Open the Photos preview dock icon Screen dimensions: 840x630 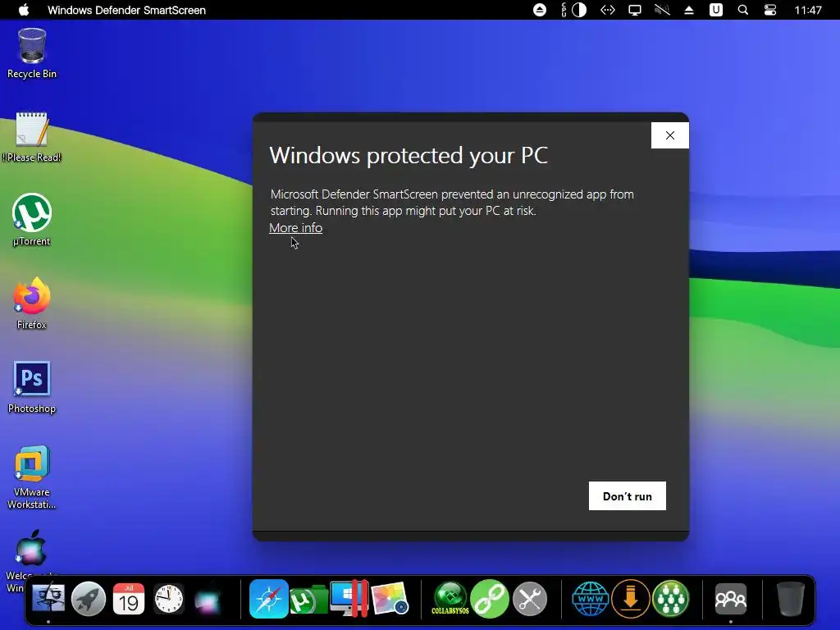pyautogui.click(x=390, y=598)
